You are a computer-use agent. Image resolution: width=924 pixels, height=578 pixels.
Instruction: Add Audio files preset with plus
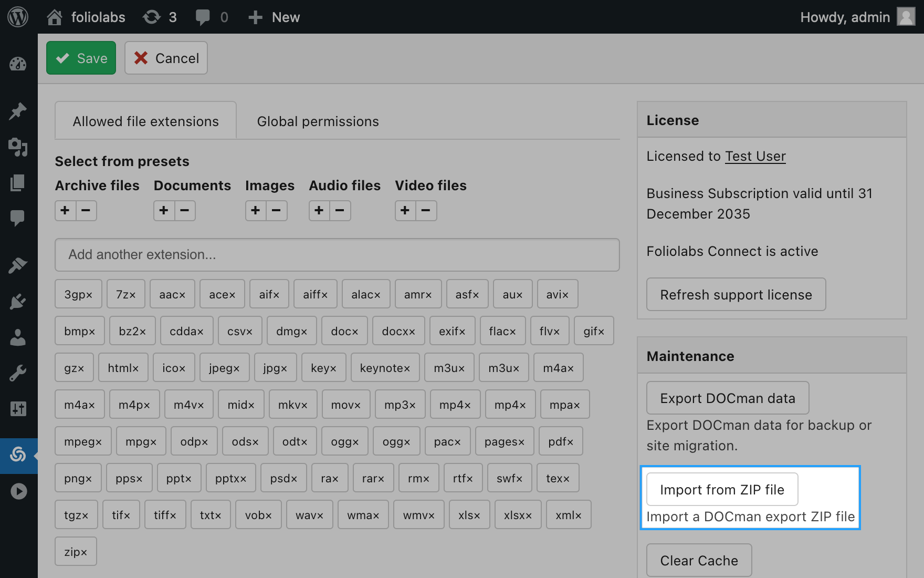point(319,211)
